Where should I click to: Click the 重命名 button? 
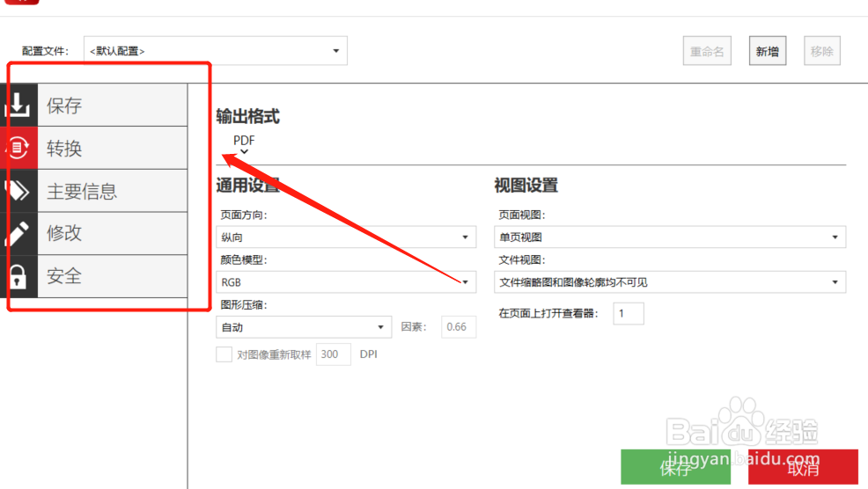(707, 51)
